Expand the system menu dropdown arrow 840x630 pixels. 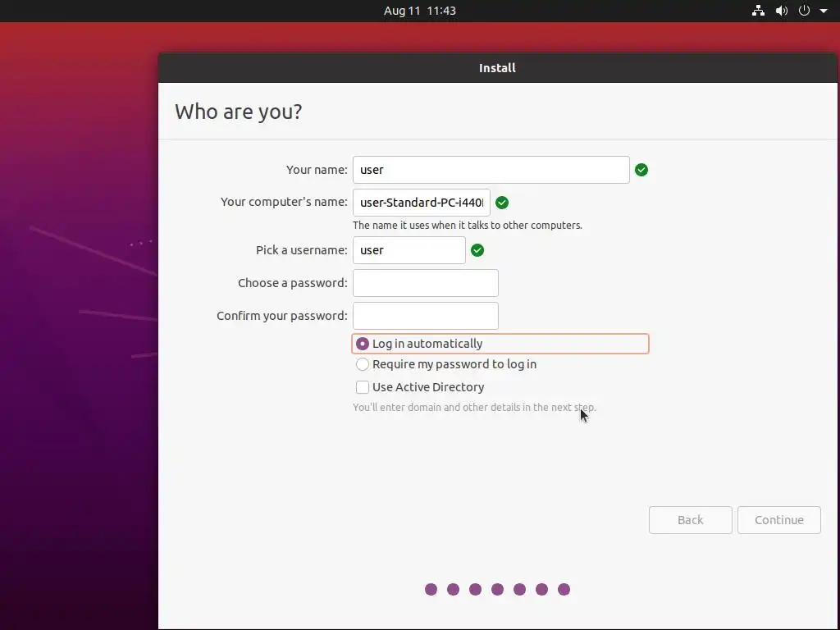824,11
